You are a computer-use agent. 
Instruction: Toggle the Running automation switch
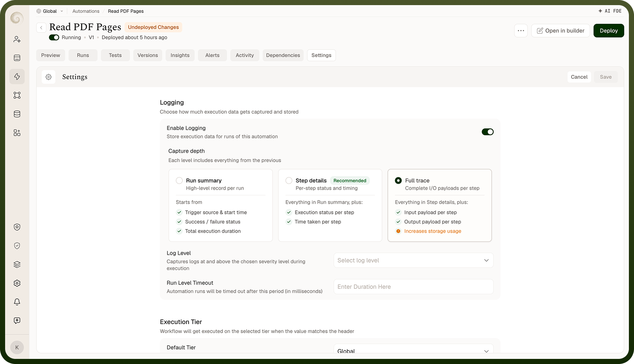tap(54, 37)
